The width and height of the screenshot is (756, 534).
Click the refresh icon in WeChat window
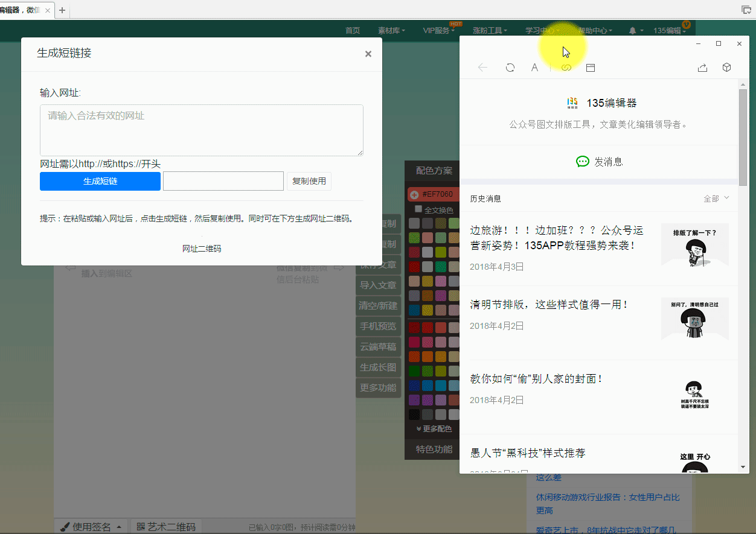[x=510, y=68]
